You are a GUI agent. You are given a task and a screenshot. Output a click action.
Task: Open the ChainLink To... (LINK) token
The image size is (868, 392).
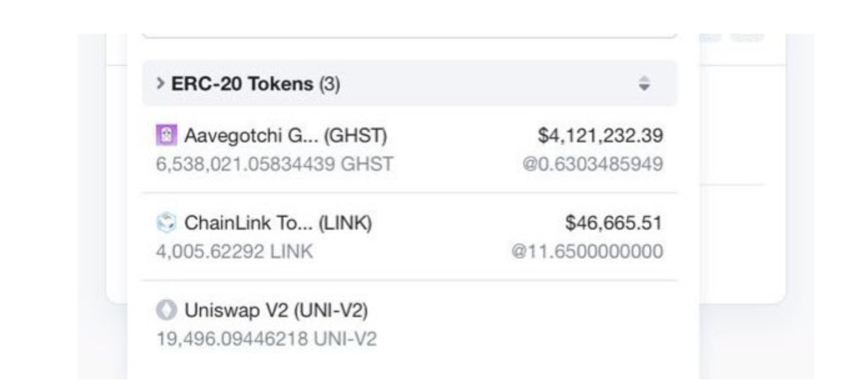point(278,223)
